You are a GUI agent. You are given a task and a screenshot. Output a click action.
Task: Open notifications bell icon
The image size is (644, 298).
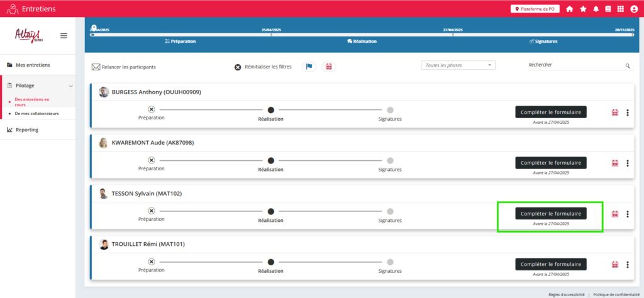click(596, 9)
